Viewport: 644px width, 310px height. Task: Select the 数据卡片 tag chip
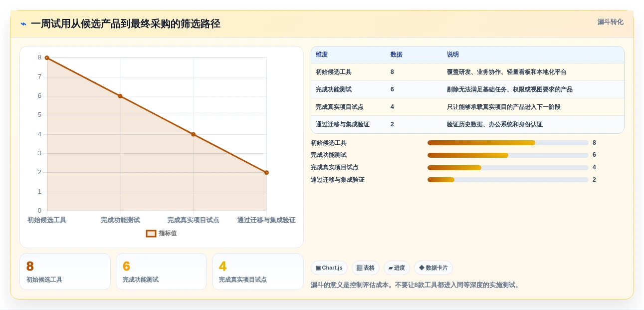click(433, 268)
